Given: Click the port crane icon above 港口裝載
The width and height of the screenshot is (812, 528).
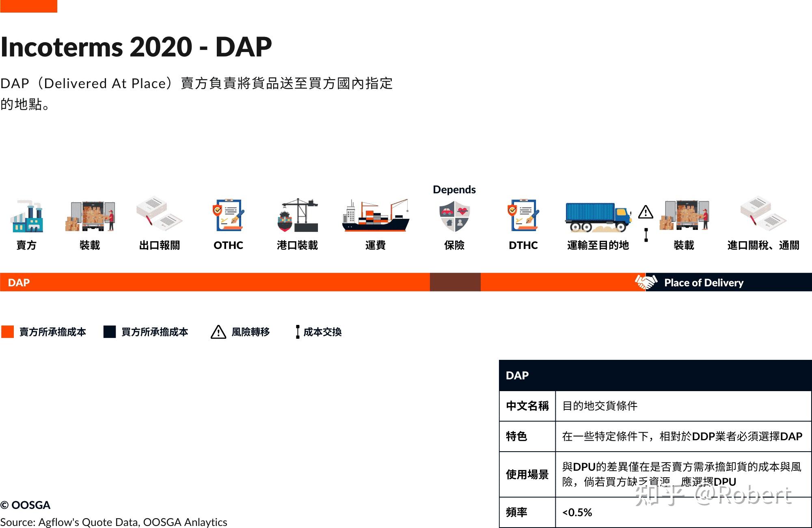Looking at the screenshot, I should coord(298,215).
